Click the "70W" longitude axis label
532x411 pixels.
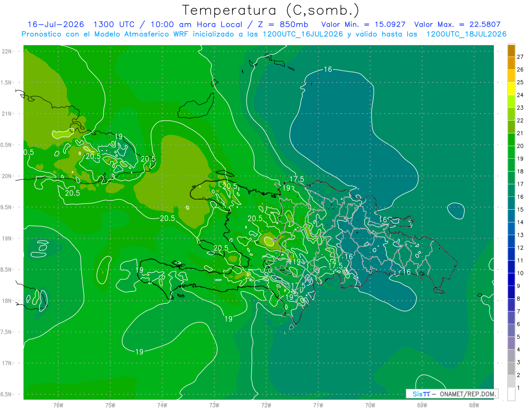(370, 405)
